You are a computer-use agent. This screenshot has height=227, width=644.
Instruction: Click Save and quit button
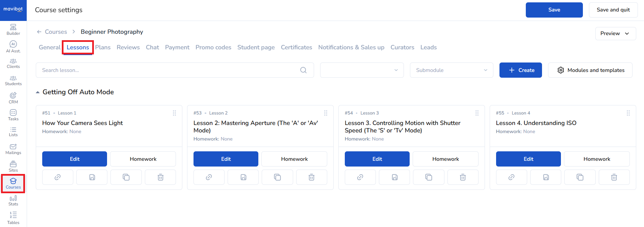point(613,10)
